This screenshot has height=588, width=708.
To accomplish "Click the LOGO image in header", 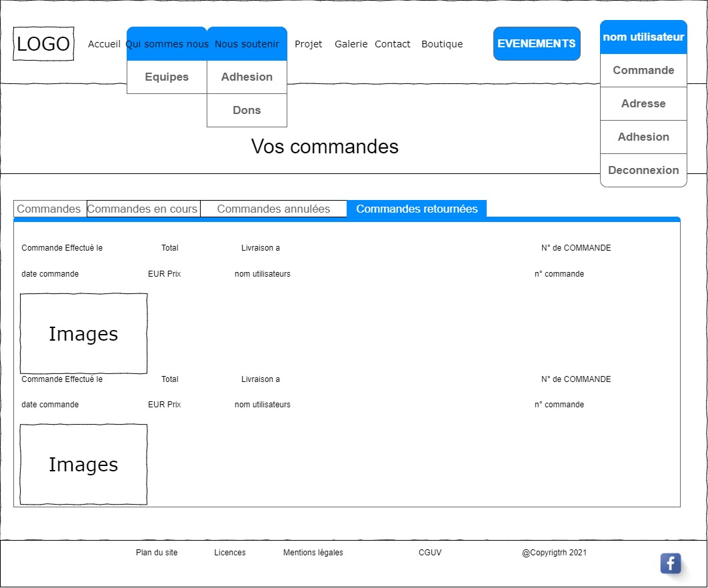I will coord(43,44).
